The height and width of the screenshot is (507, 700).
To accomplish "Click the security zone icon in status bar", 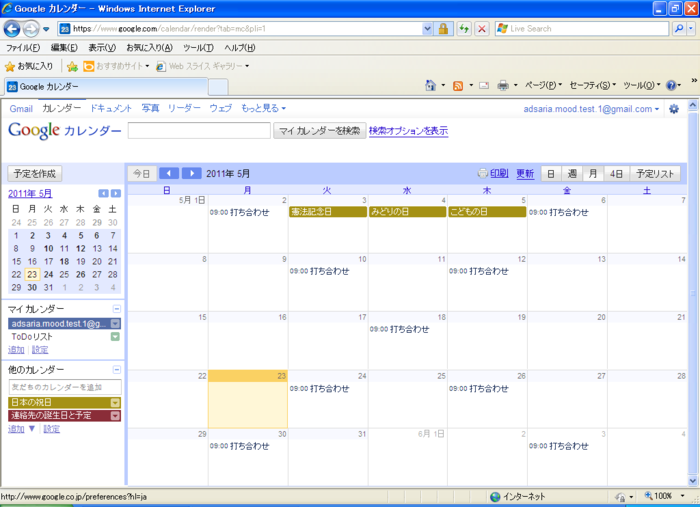I will [x=495, y=496].
